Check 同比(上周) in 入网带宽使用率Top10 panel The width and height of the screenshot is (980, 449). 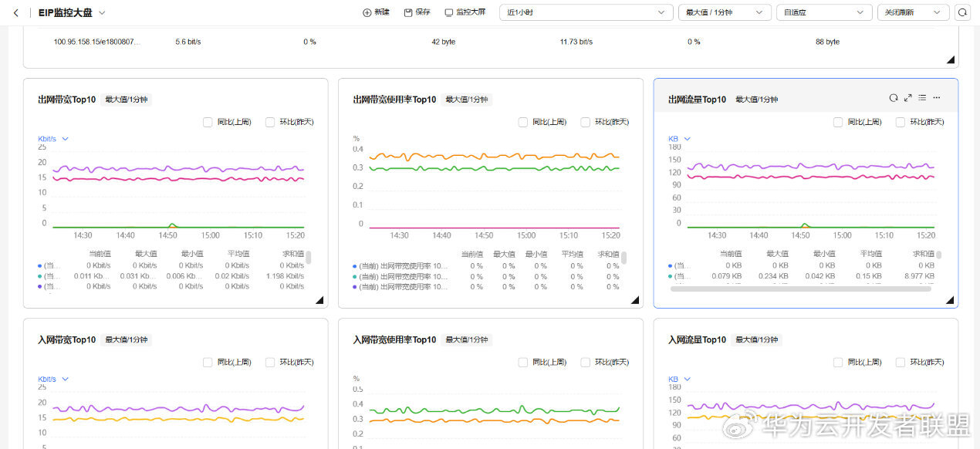point(523,362)
